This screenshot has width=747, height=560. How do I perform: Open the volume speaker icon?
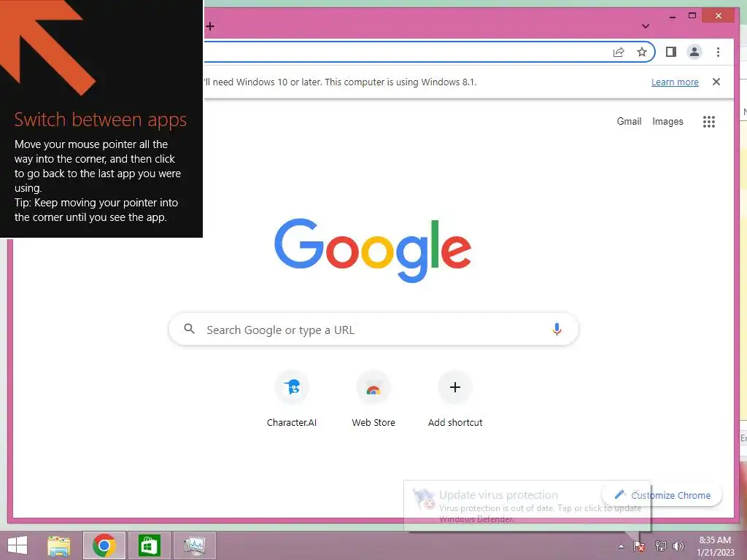[678, 546]
